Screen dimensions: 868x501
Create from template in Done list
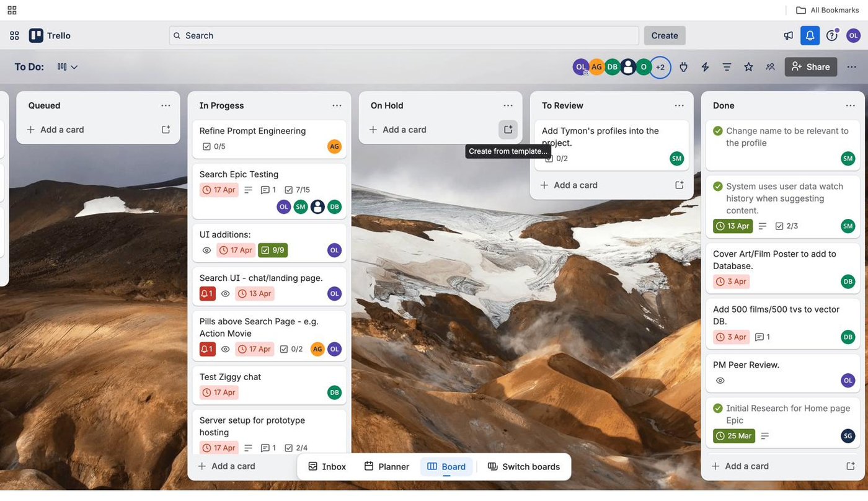coord(850,466)
